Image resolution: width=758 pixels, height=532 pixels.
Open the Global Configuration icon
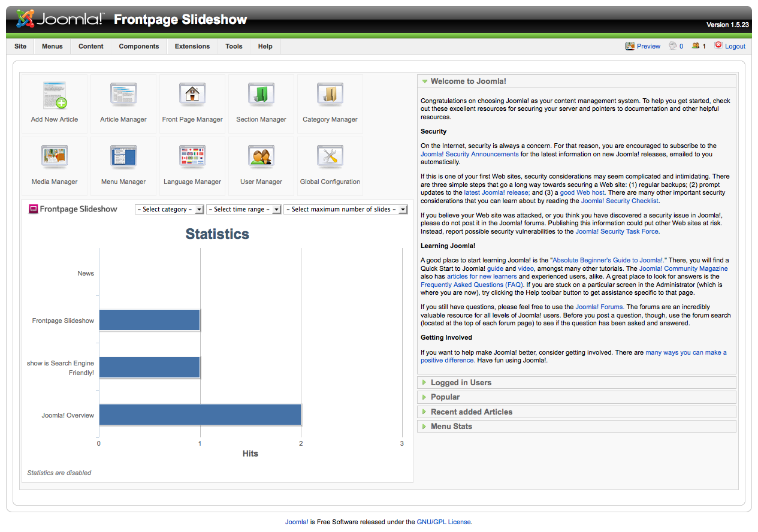(x=330, y=165)
